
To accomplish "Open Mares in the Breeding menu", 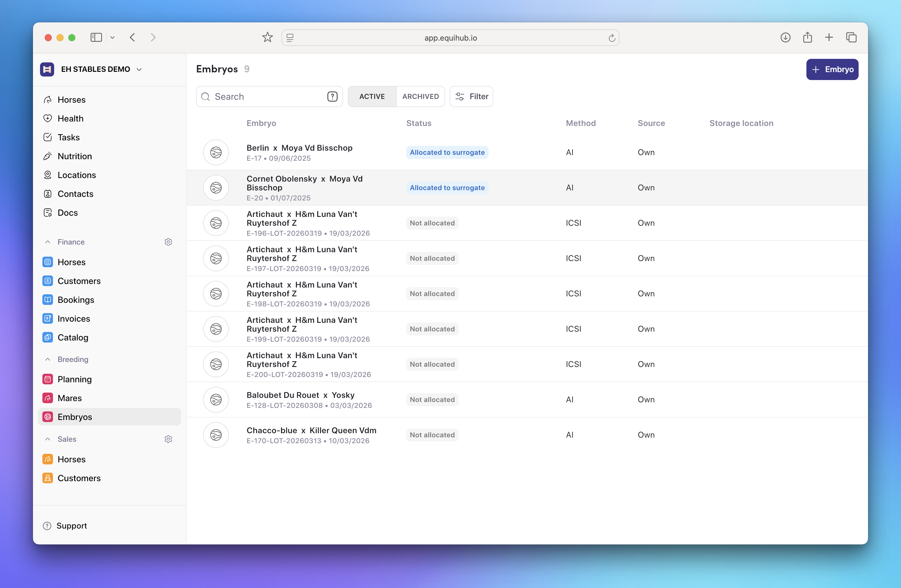I will tap(70, 398).
